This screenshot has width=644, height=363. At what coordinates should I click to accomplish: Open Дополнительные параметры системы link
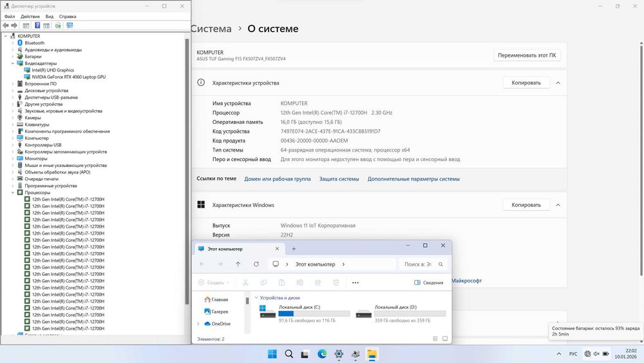coord(413,179)
